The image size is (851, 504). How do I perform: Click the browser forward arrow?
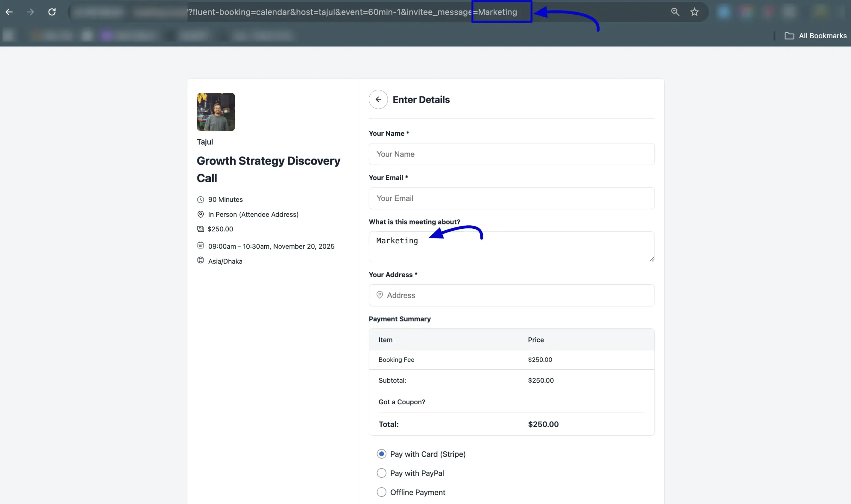(30, 12)
